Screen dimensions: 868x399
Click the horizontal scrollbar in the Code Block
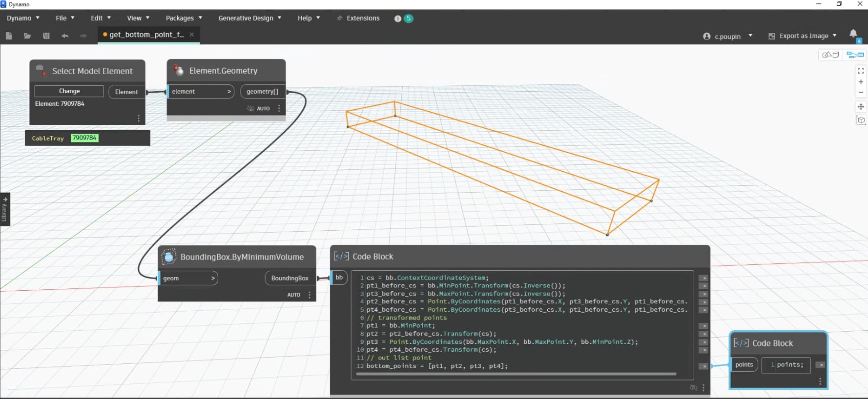coord(516,374)
